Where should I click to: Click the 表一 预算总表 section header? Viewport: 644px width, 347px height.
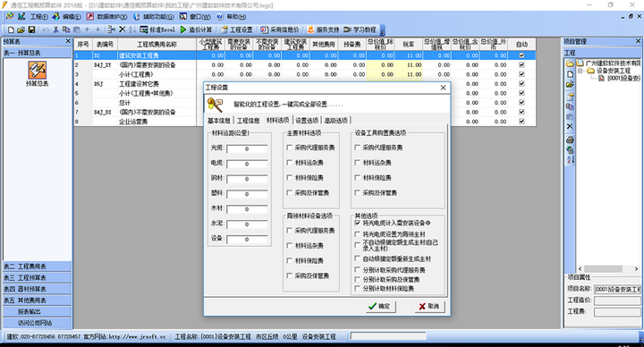37,53
